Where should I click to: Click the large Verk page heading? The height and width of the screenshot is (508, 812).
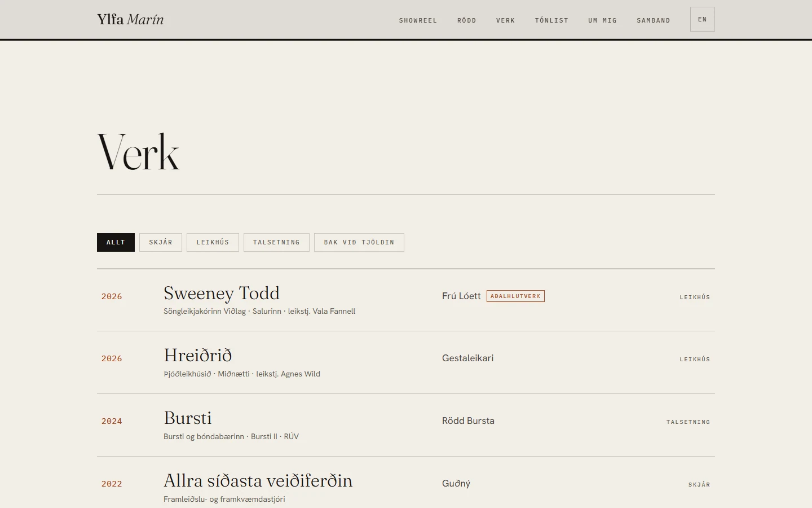(138, 151)
